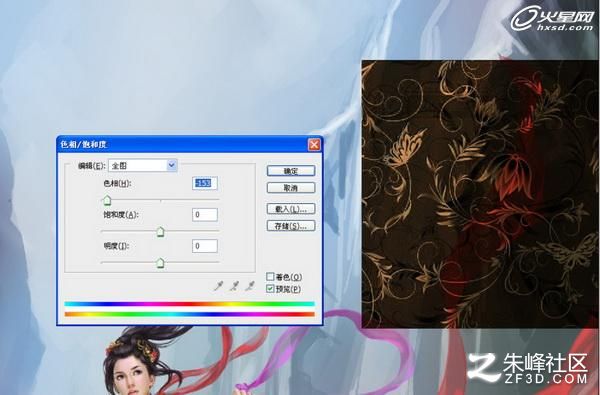Click the 存储 save button

tap(291, 225)
